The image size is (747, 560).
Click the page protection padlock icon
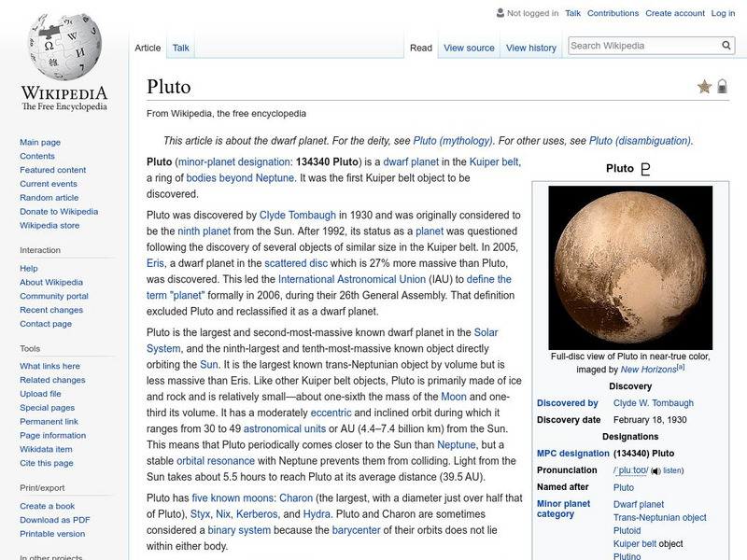[x=723, y=87]
